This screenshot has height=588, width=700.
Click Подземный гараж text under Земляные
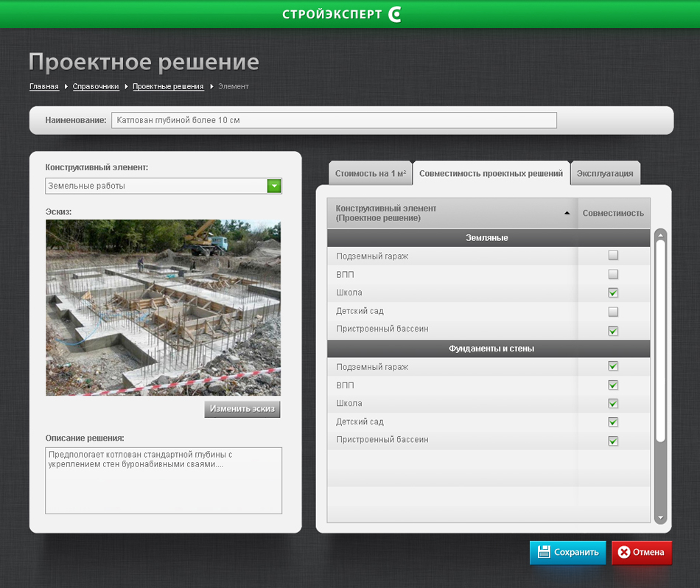(372, 256)
